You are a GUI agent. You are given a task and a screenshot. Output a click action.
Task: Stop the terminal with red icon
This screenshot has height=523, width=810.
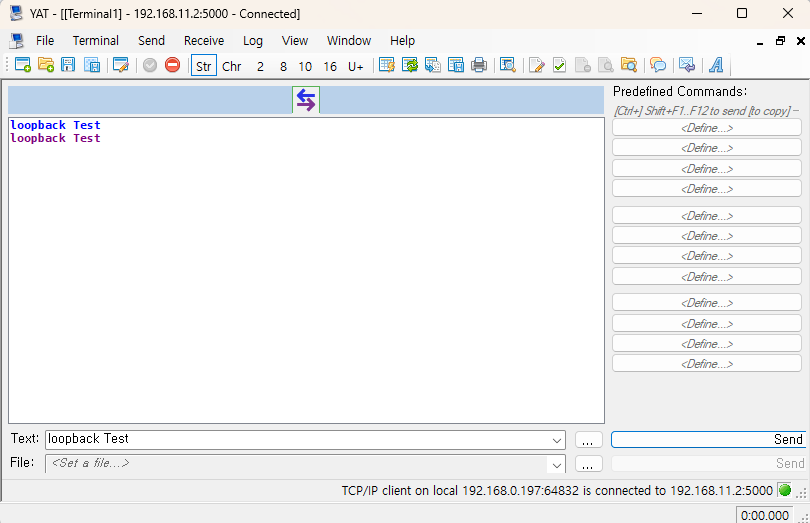tap(173, 65)
